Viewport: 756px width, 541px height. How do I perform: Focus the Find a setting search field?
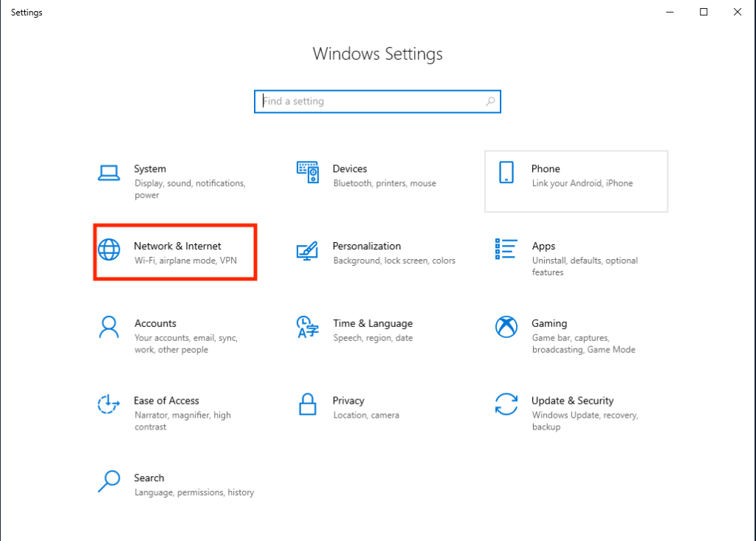(377, 101)
